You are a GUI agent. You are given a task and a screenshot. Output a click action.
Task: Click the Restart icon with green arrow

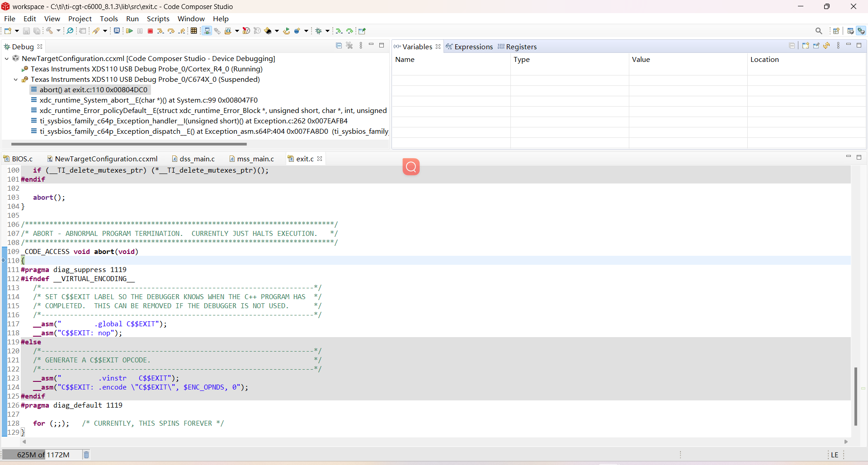287,31
